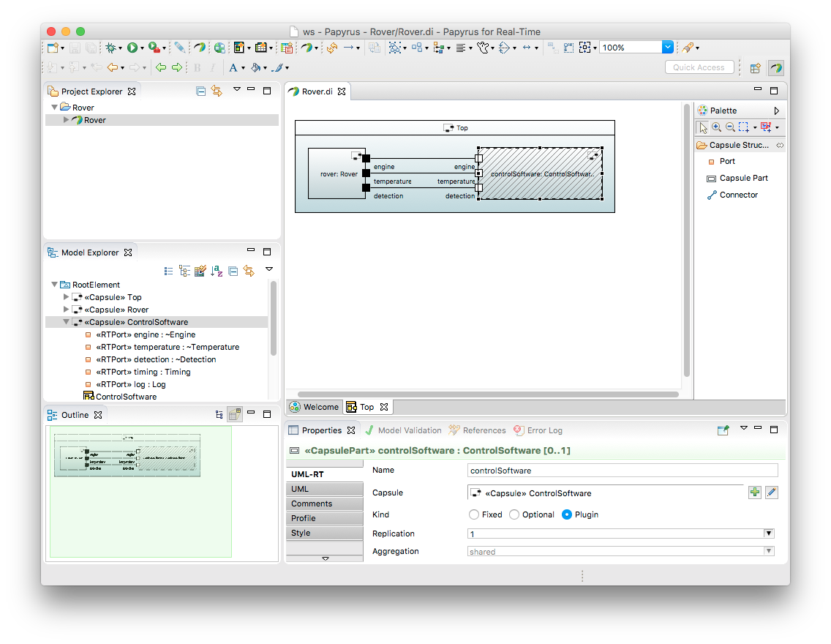Image resolution: width=831 pixels, height=644 pixels.
Task: Switch to the Welcome editor tab
Action: click(x=314, y=407)
